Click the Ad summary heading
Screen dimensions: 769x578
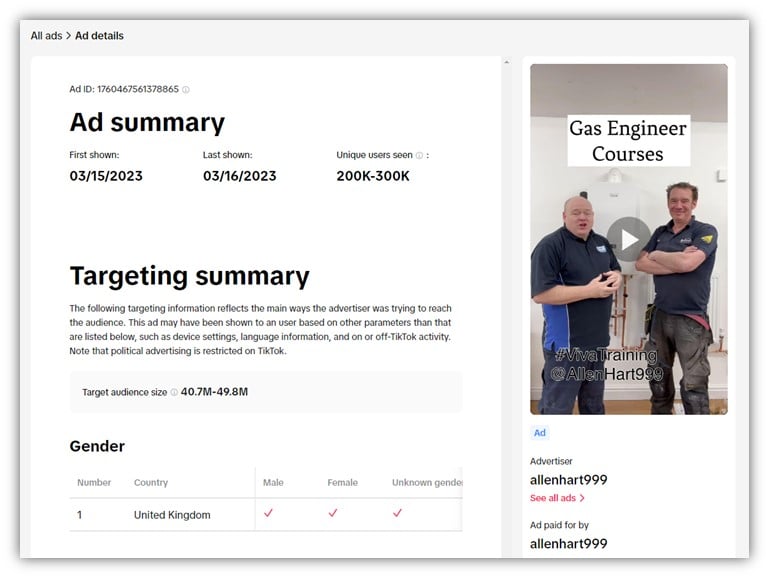tap(147, 123)
